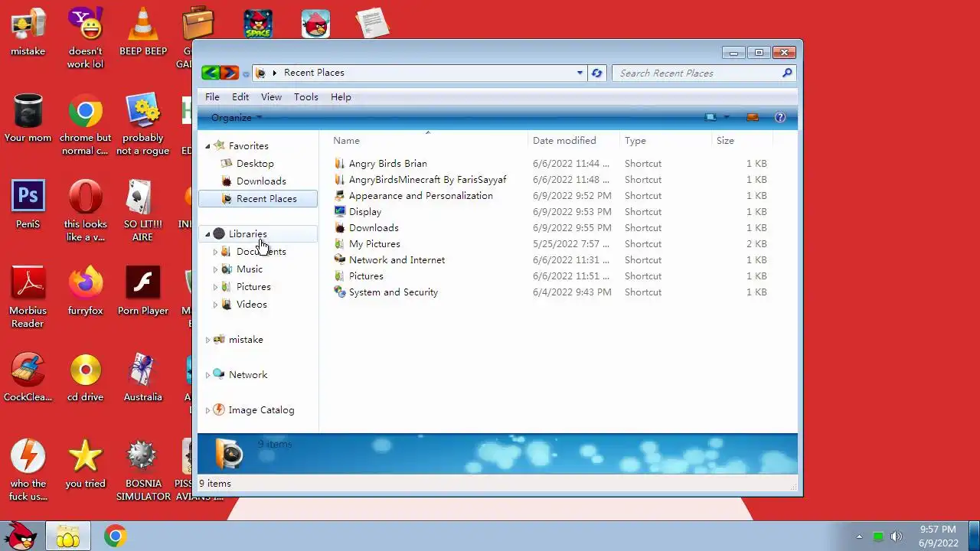Click the Display shortcut icon
The image size is (980, 551).
(x=340, y=211)
